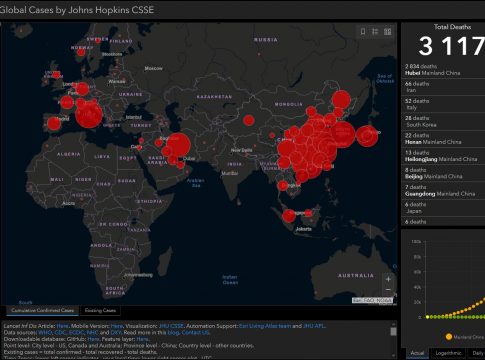Viewport: 485px width, 360px height.
Task: Select the Cumulative Confirmed Cases tab
Action: point(42,310)
